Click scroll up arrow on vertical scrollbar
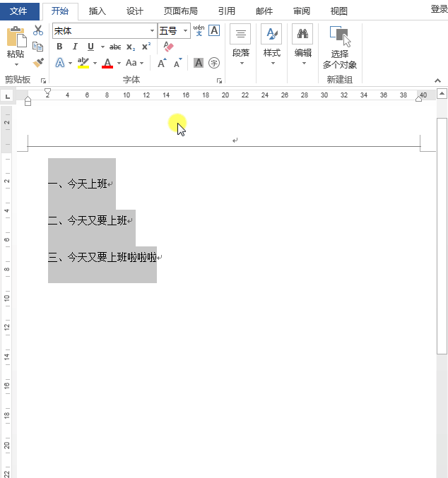Image resolution: width=448 pixels, height=478 pixels. pos(442,93)
